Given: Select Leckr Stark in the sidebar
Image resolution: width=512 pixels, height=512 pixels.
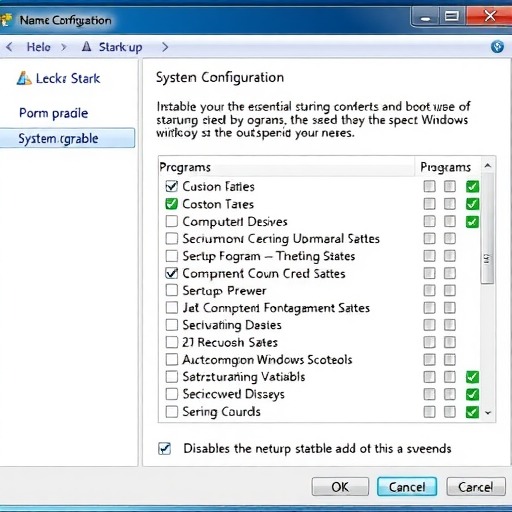Looking at the screenshot, I should 68,79.
